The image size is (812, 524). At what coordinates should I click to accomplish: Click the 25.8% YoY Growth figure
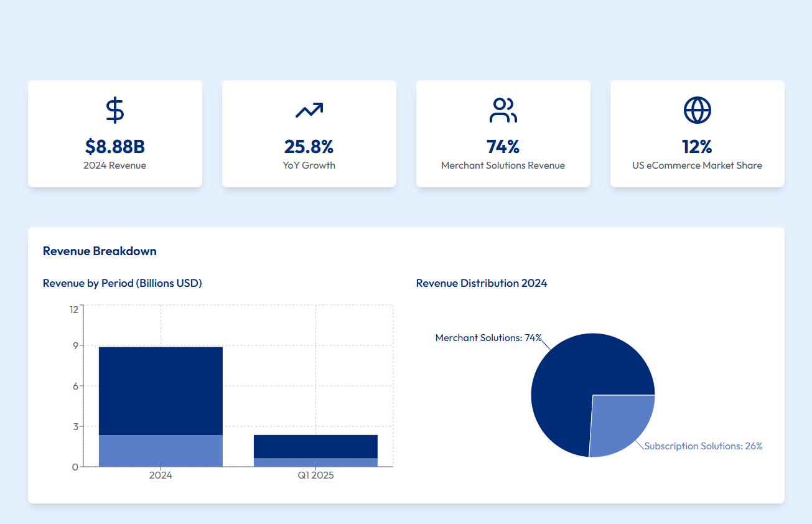point(309,147)
